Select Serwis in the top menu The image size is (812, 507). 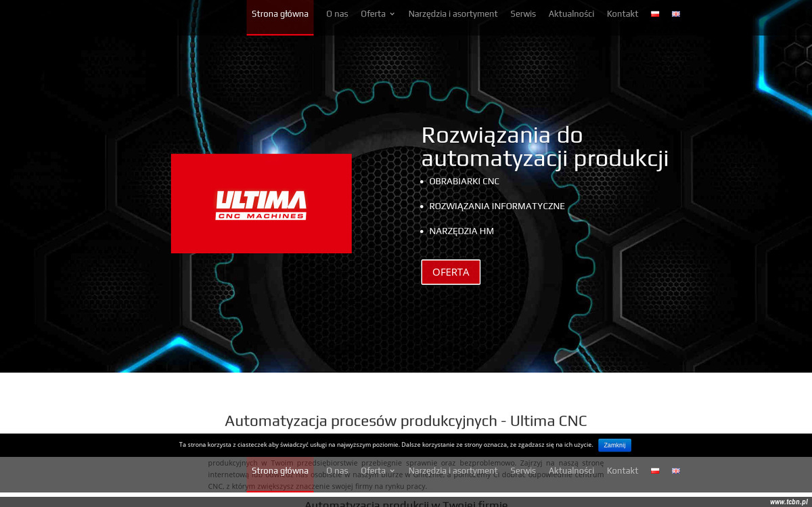[x=523, y=14]
